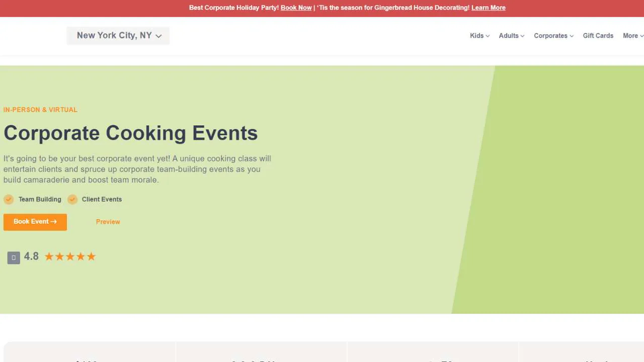This screenshot has width=644, height=362.
Task: Click the checkmark icon beside Client Events
Action: tap(72, 200)
